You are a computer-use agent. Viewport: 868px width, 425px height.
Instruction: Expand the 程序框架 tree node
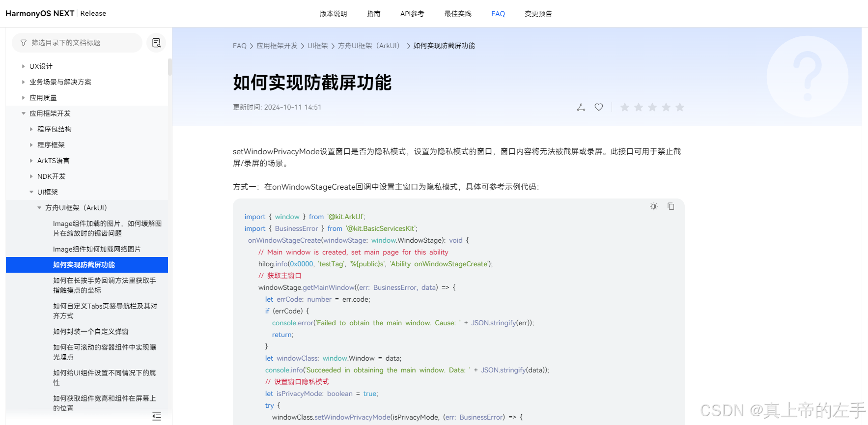click(31, 145)
